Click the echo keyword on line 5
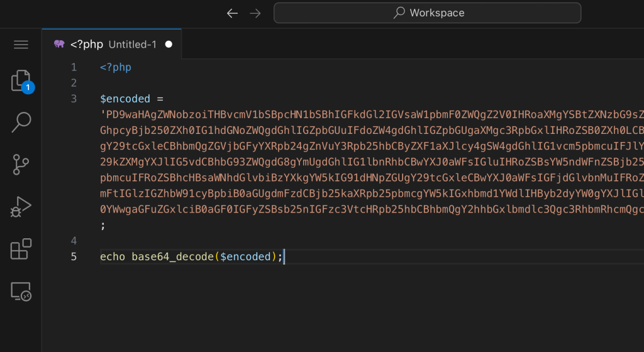The height and width of the screenshot is (352, 644). [113, 256]
